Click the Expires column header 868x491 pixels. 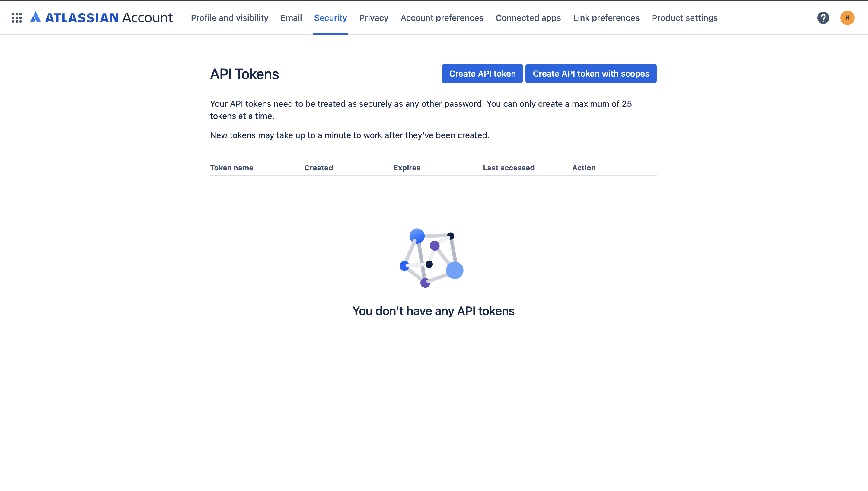[x=407, y=168]
